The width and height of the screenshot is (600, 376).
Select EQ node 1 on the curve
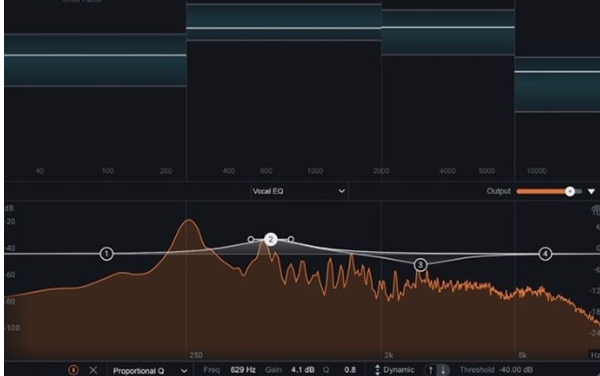(x=106, y=254)
